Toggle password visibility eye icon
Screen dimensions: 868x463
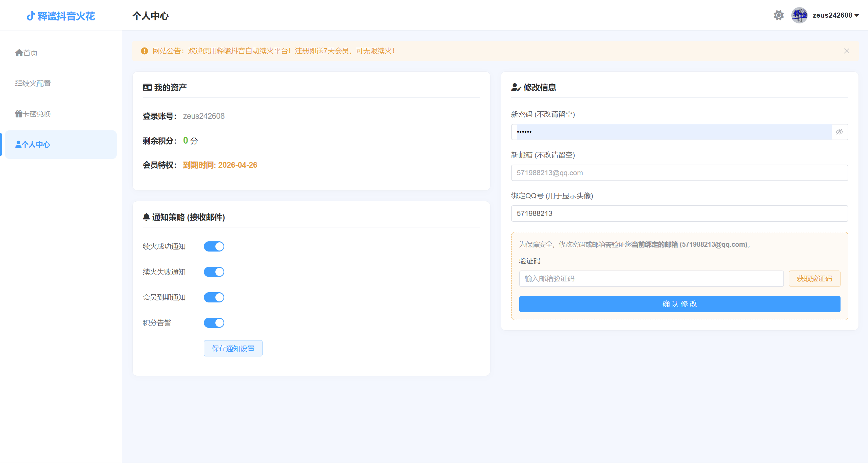(x=839, y=132)
